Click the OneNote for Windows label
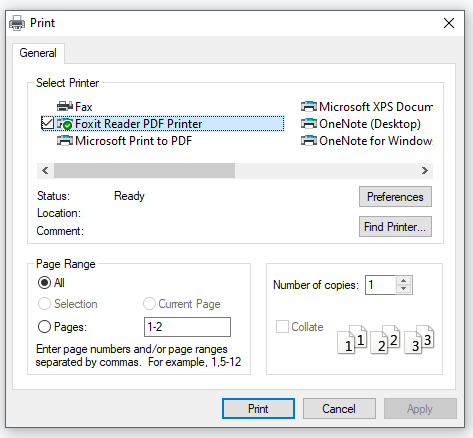473x438 pixels. pyautogui.click(x=376, y=141)
